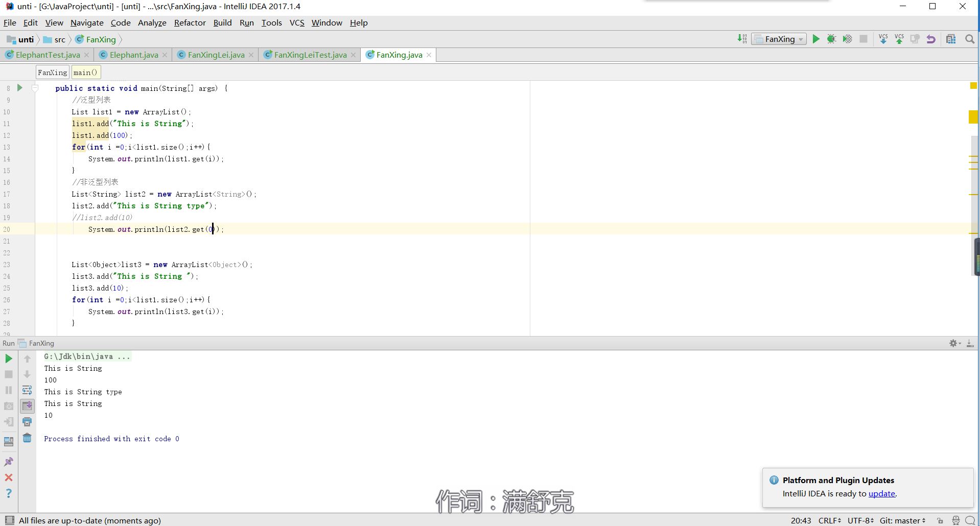Viewport: 980px width, 526px height.
Task: Open the FanXing run configuration dropdown
Action: tap(779, 39)
